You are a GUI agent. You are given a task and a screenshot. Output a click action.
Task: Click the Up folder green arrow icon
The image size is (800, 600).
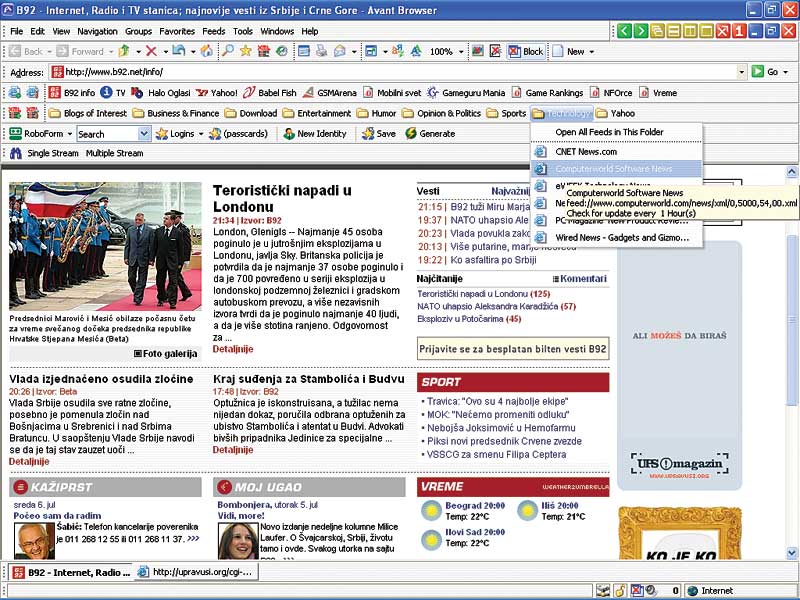pos(123,51)
